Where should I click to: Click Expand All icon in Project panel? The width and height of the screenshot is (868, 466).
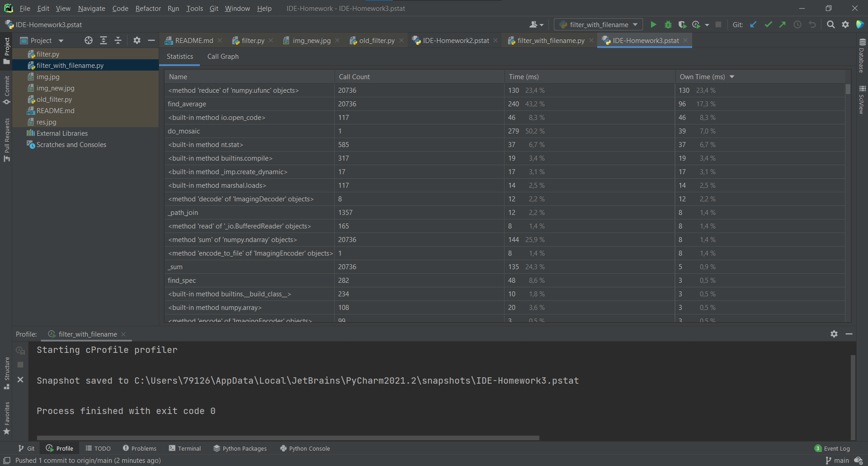coord(104,41)
